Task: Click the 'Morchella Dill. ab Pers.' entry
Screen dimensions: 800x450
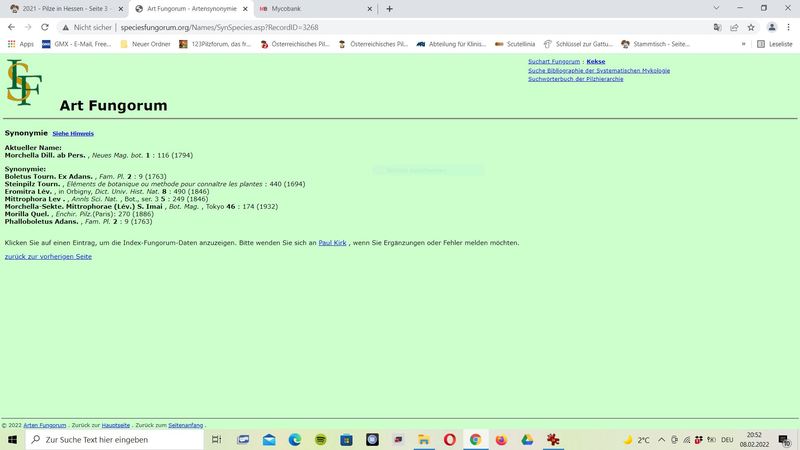Action: [45, 155]
